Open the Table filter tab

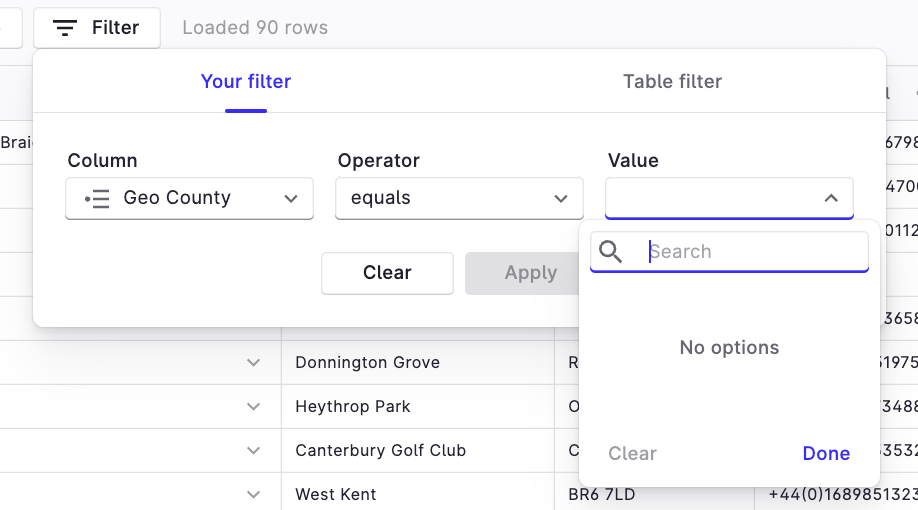[x=672, y=82]
